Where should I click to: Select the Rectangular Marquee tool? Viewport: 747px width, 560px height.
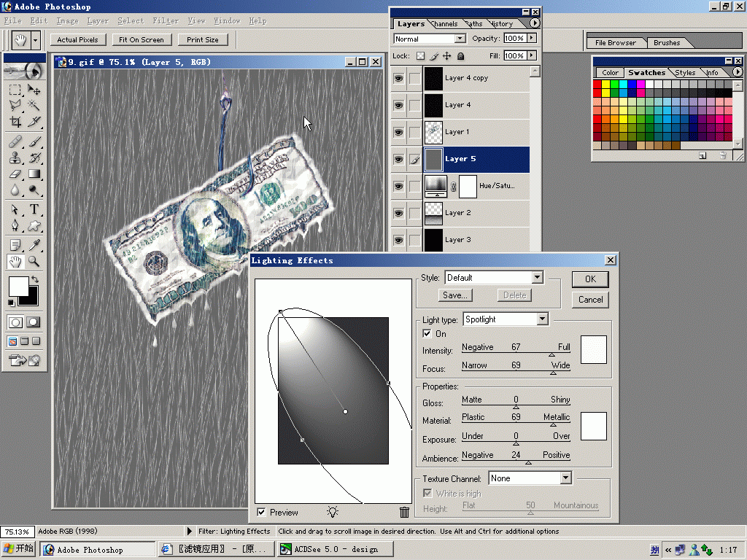(x=15, y=90)
